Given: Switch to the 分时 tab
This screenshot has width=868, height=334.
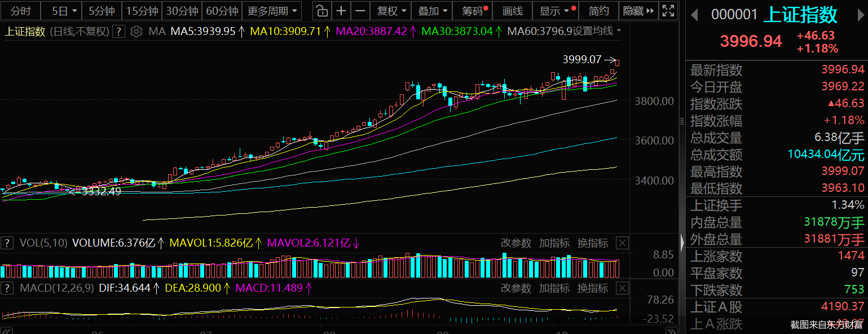Looking at the screenshot, I should click(21, 11).
